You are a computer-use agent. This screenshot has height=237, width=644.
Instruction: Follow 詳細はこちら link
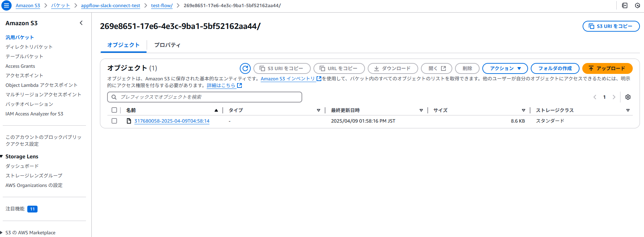pyautogui.click(x=221, y=85)
